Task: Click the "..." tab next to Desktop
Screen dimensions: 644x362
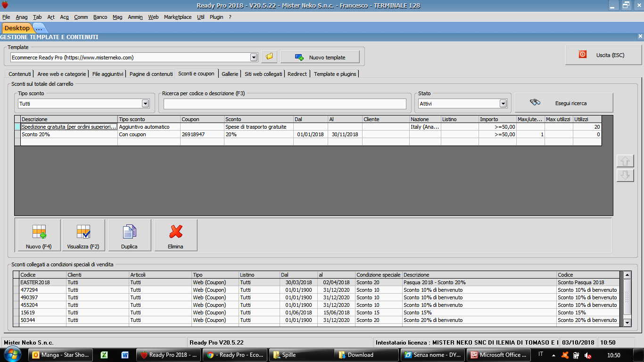Action: click(x=39, y=28)
